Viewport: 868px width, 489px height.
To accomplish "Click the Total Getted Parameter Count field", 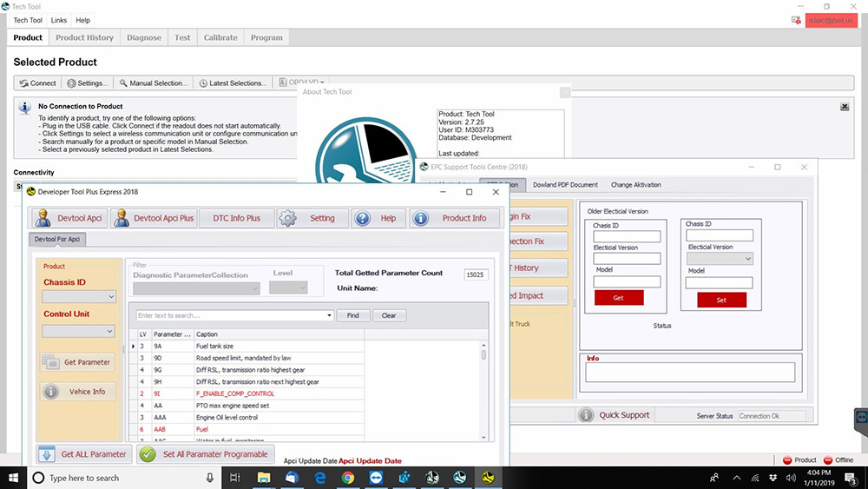I will 475,274.
